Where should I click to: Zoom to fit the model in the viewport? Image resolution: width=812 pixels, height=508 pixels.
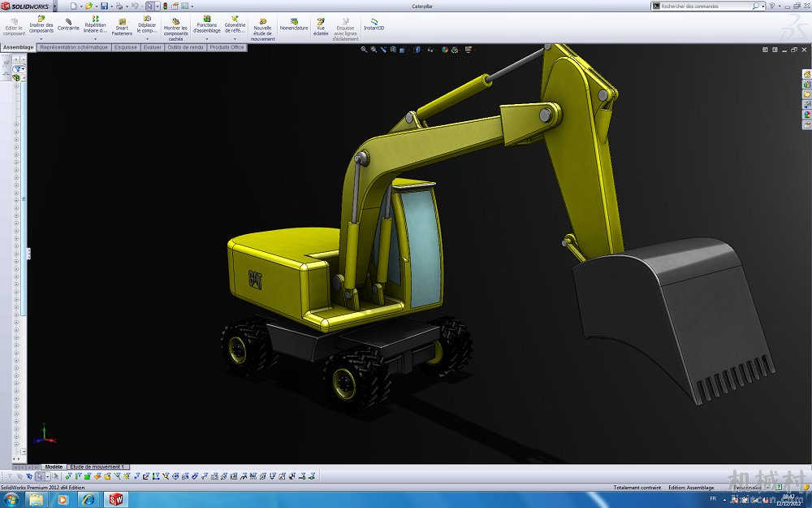tap(364, 50)
